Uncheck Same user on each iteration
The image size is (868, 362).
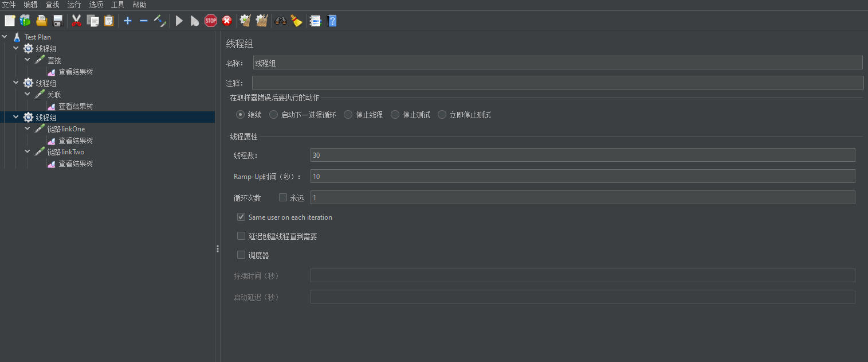[241, 217]
